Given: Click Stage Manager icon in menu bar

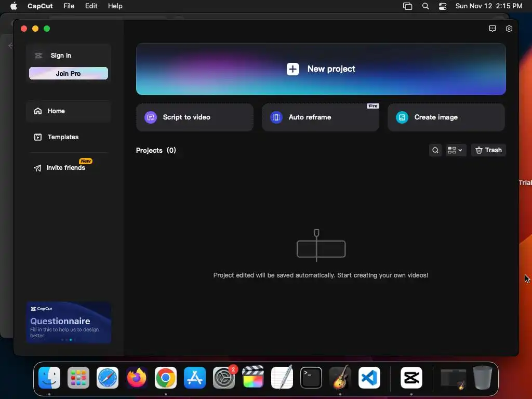Looking at the screenshot, I should [x=407, y=6].
